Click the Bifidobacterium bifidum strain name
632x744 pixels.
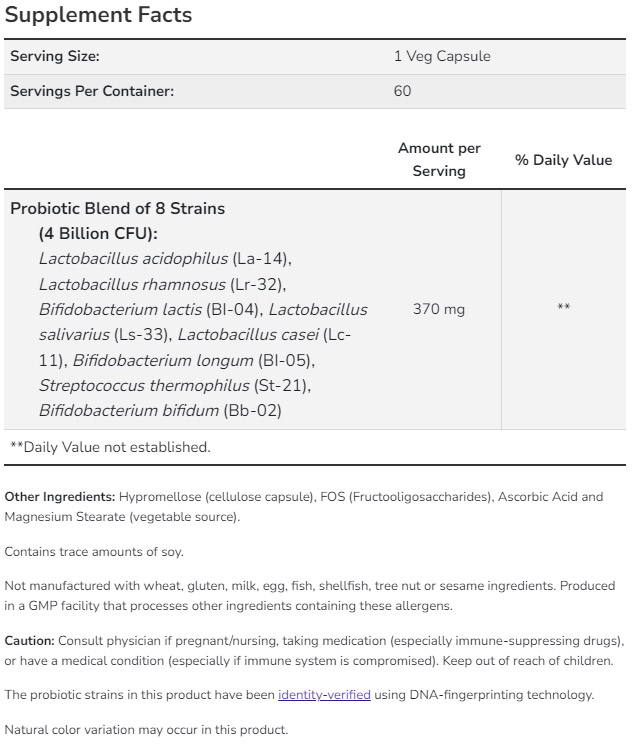[128, 410]
